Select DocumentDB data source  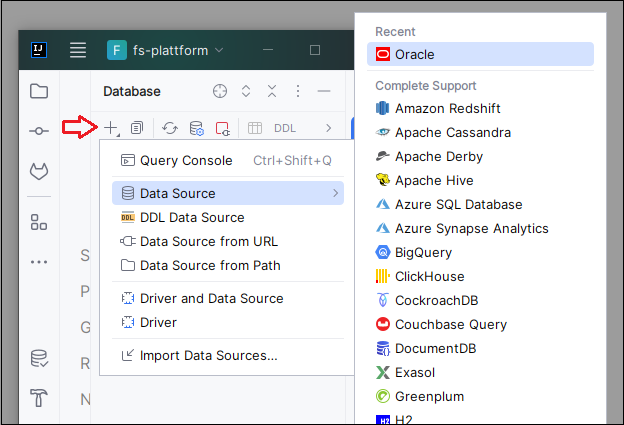click(x=480, y=348)
